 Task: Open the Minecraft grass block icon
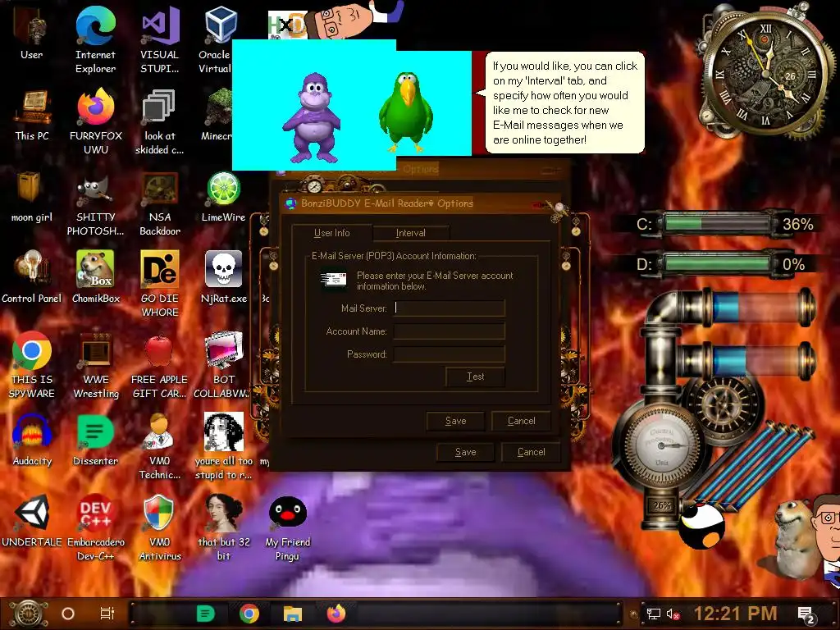(217, 115)
